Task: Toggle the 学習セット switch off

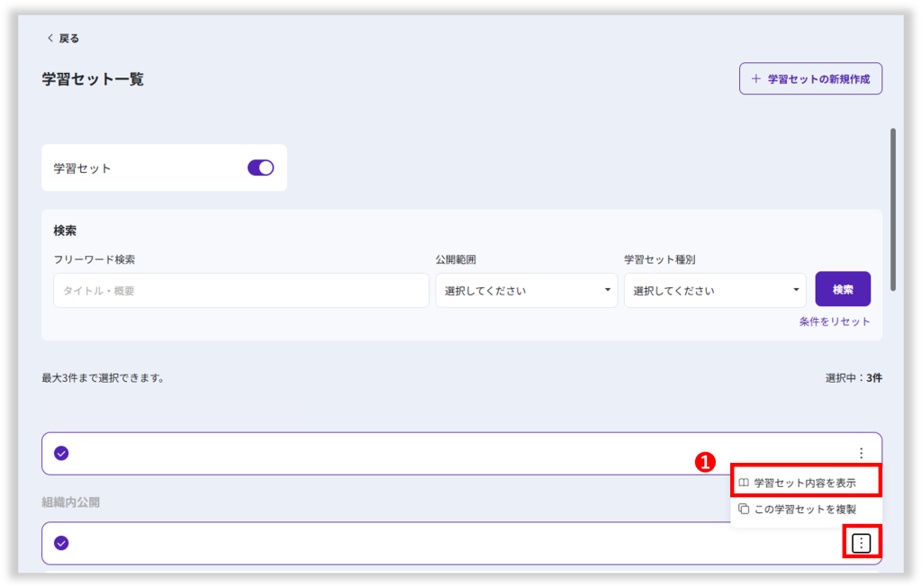Action: 260,167
